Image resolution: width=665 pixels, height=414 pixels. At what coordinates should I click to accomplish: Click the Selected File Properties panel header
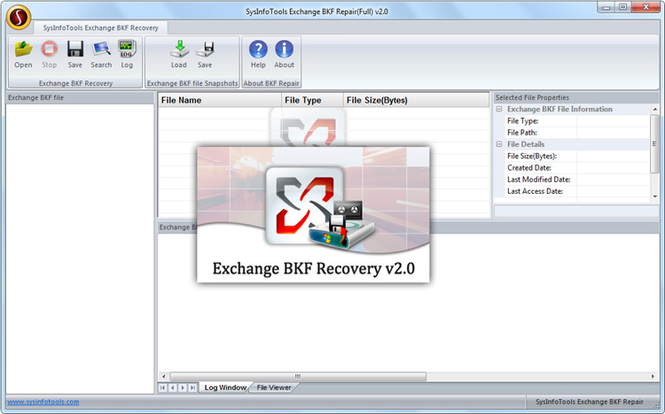click(576, 98)
